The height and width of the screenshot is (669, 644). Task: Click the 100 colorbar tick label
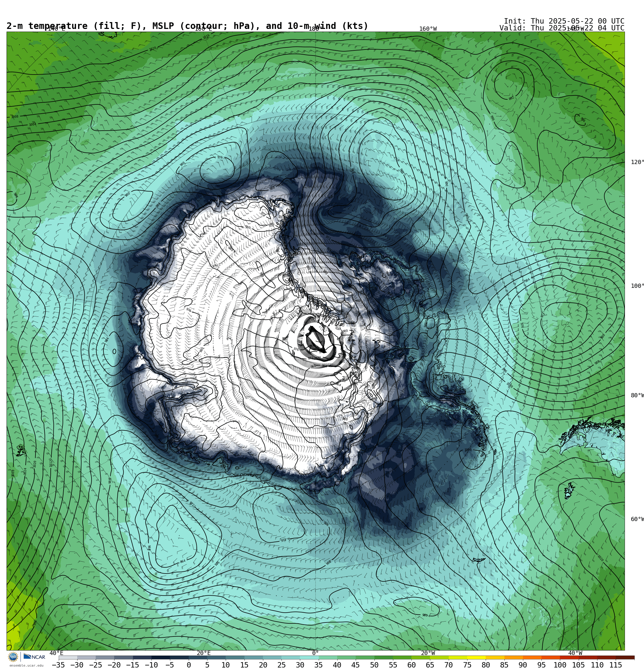[560, 665]
